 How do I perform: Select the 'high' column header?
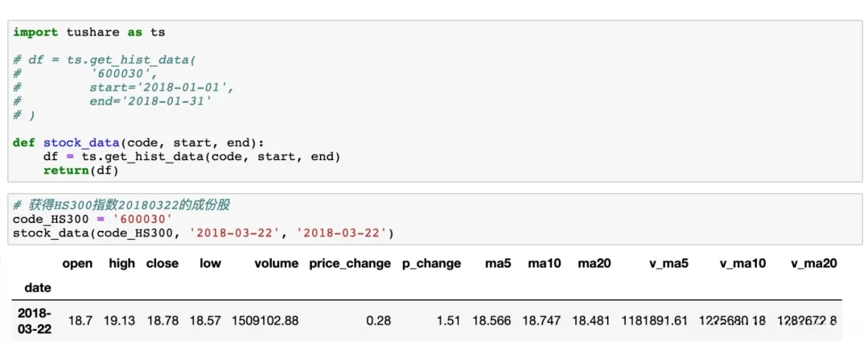[x=121, y=263]
